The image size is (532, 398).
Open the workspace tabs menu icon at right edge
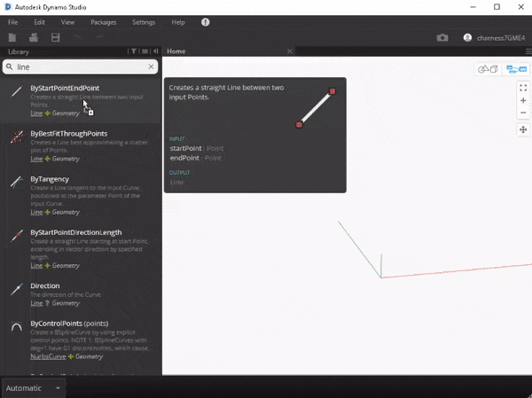[528, 51]
